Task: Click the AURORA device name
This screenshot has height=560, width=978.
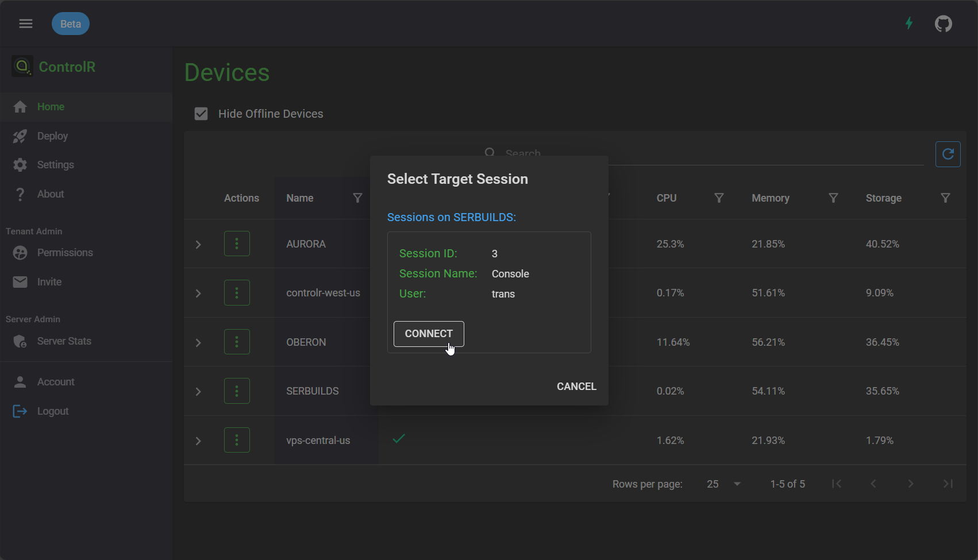Action: (306, 244)
